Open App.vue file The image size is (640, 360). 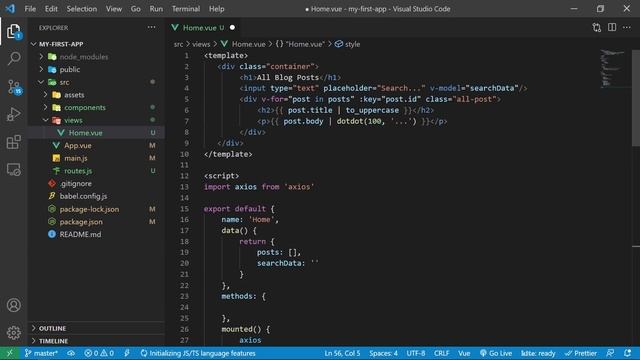coord(96,145)
